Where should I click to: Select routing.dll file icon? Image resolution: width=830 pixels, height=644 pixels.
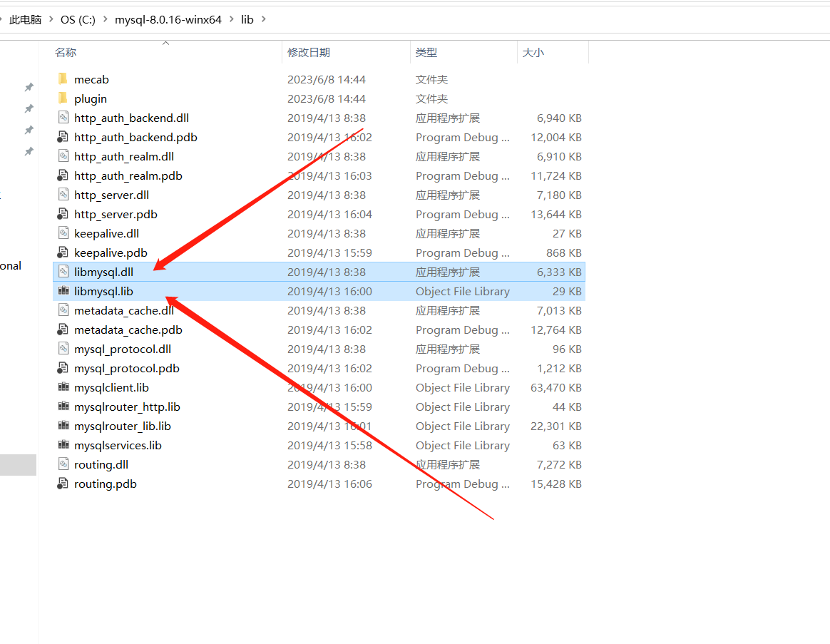click(63, 464)
